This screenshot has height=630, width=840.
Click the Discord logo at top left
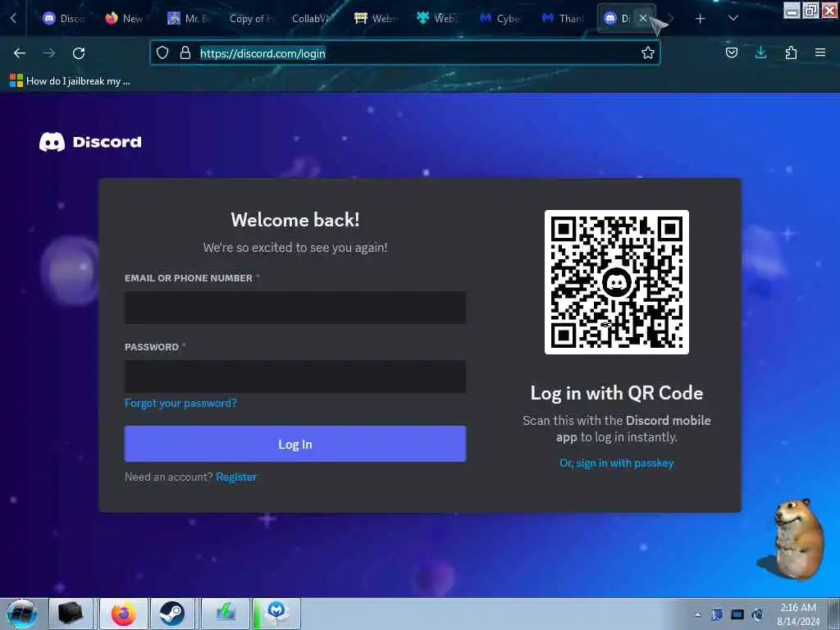tap(90, 142)
